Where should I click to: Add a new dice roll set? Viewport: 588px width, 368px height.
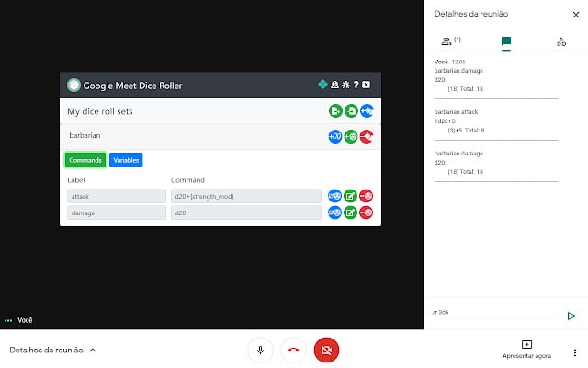367,111
